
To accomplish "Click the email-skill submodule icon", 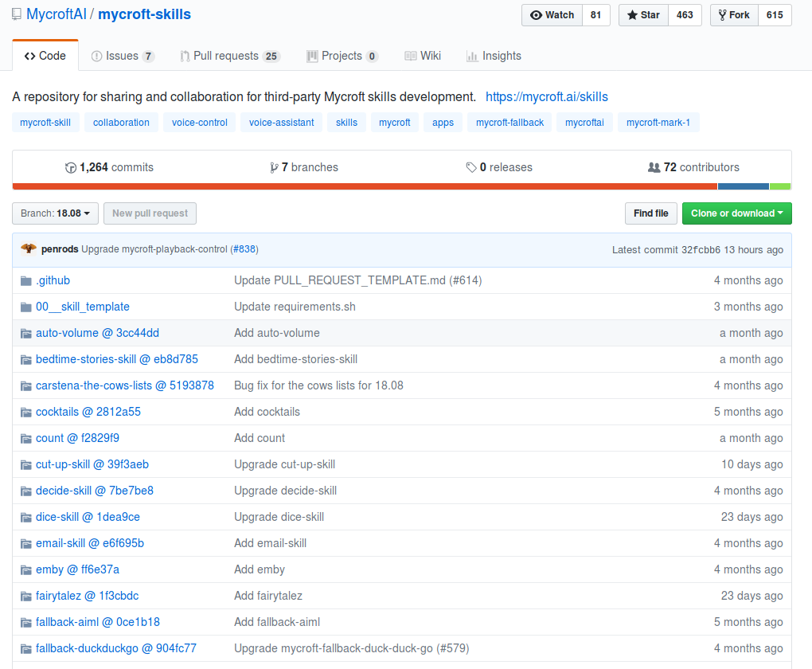I will [26, 544].
